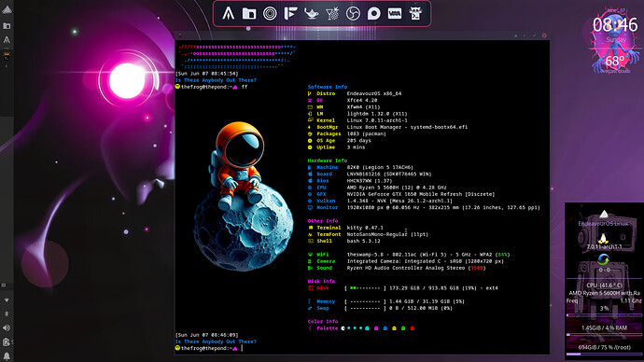This screenshot has height=362, width=644.
Task: Click the terminal prompt cursor at the bottom
Action: pos(242,348)
